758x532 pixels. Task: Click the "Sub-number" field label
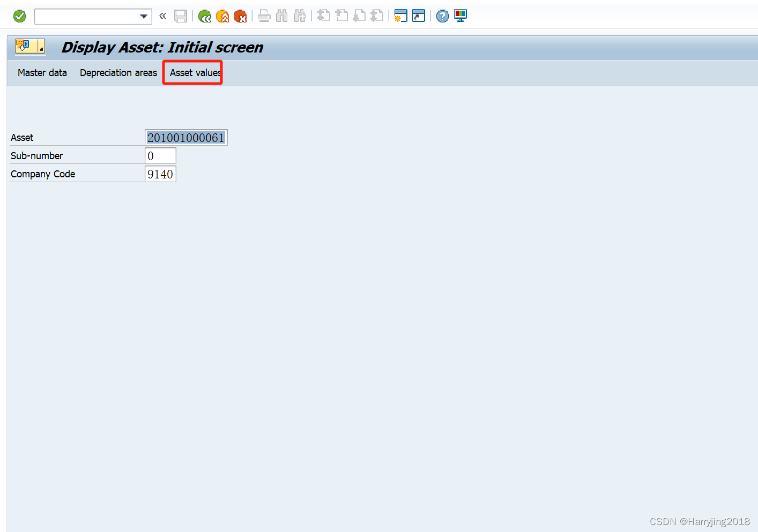[36, 156]
